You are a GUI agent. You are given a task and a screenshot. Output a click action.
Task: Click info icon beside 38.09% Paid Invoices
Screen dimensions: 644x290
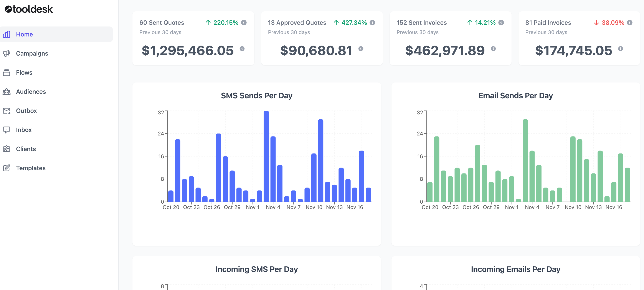[x=629, y=23]
